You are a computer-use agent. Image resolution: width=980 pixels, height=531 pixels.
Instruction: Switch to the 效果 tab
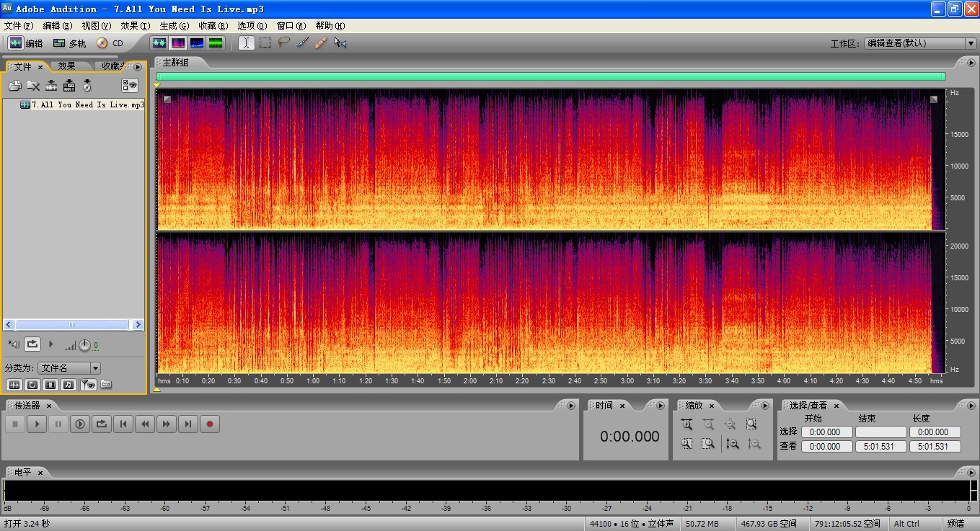pos(66,66)
